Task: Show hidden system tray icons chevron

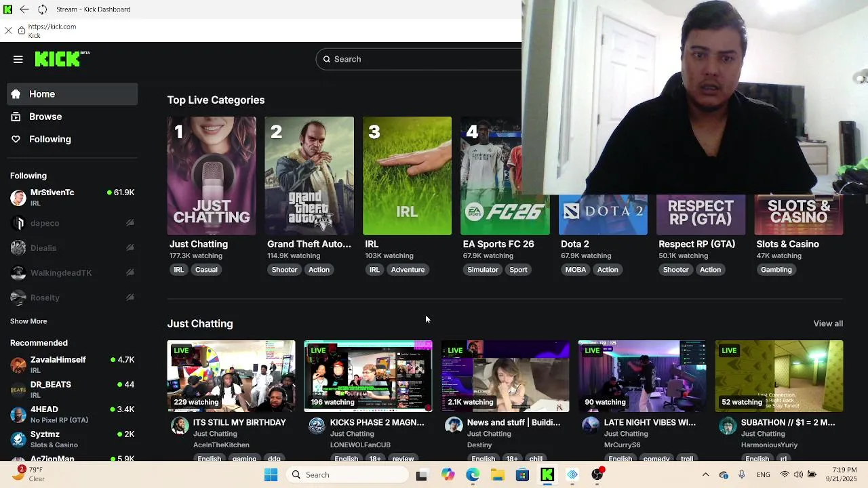Action: point(705,475)
